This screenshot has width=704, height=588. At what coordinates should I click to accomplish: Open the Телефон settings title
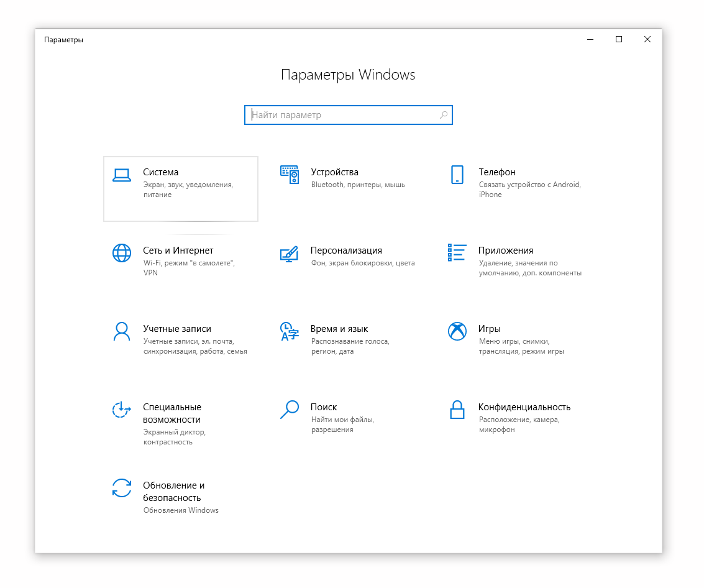coord(497,172)
